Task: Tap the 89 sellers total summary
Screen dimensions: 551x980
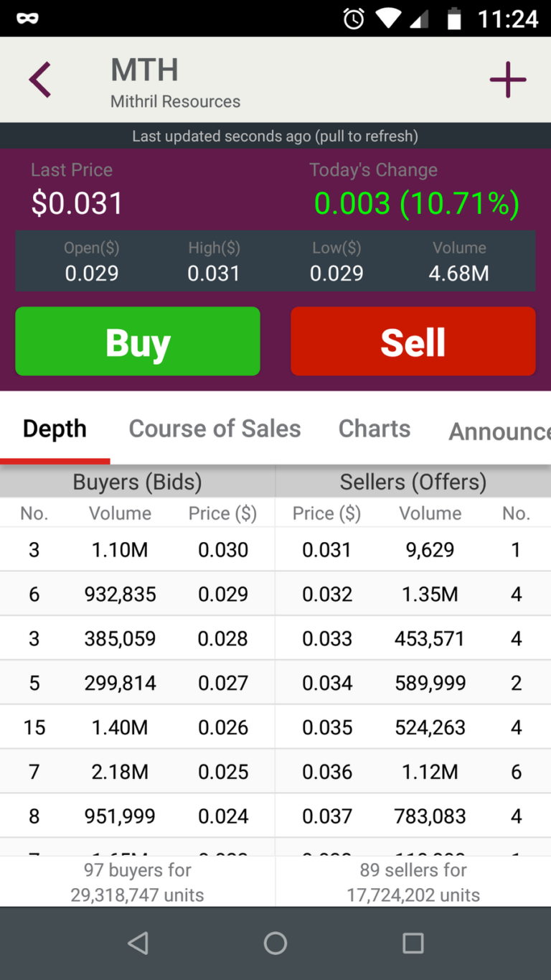Action: click(413, 882)
